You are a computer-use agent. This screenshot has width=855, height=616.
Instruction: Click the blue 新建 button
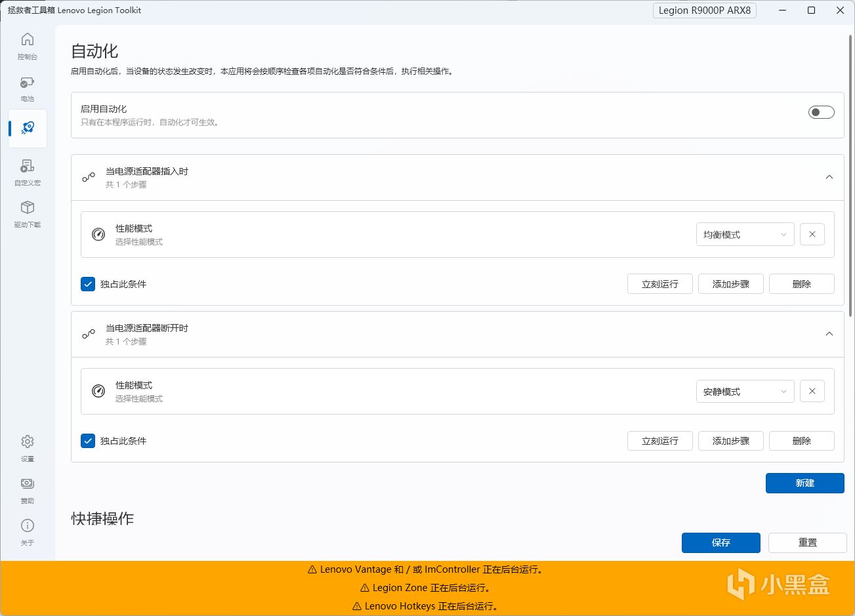[x=805, y=483]
